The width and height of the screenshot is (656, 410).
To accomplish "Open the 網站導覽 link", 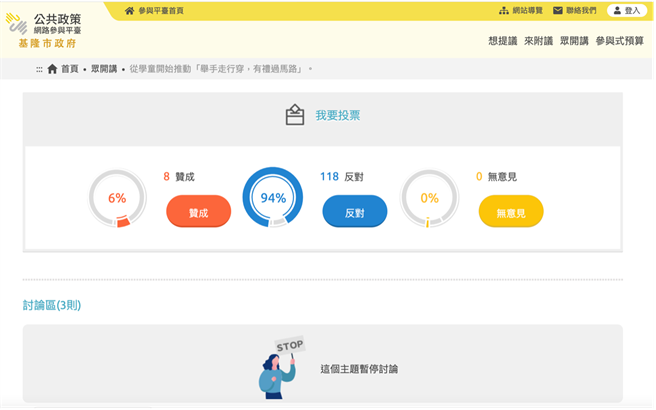I will (528, 10).
